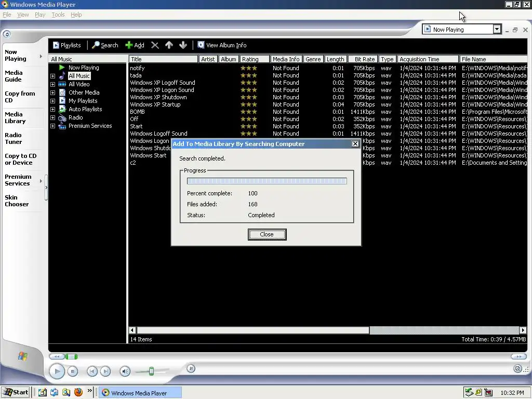This screenshot has width=532, height=399.
Task: Open the Help menu
Action: [76, 15]
